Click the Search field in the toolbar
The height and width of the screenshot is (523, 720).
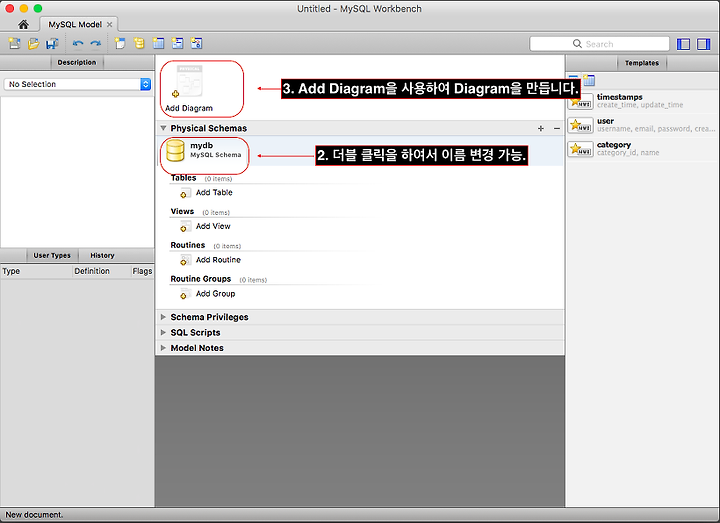point(599,44)
